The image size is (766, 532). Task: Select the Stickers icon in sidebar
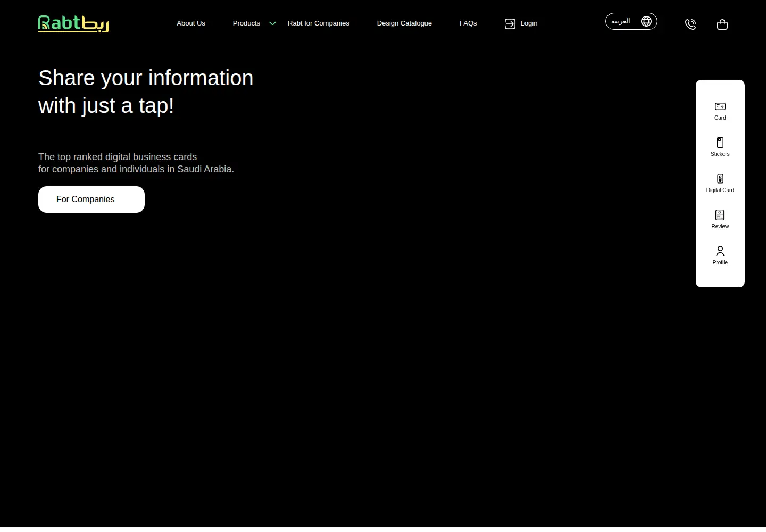pyautogui.click(x=720, y=143)
